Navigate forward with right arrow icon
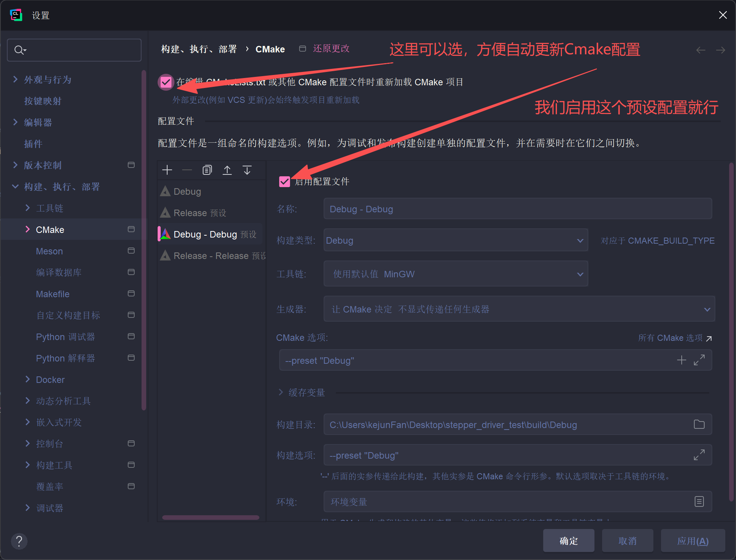The height and width of the screenshot is (560, 736). 721,50
